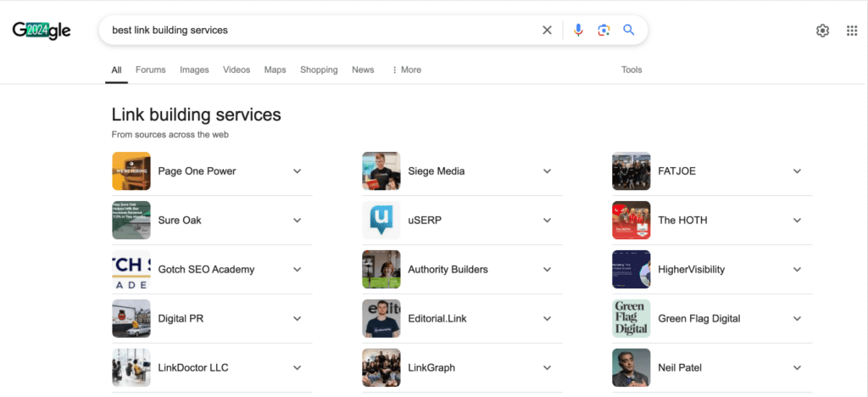This screenshot has height=397, width=868.
Task: Click the uSERP name
Action: 425,221
